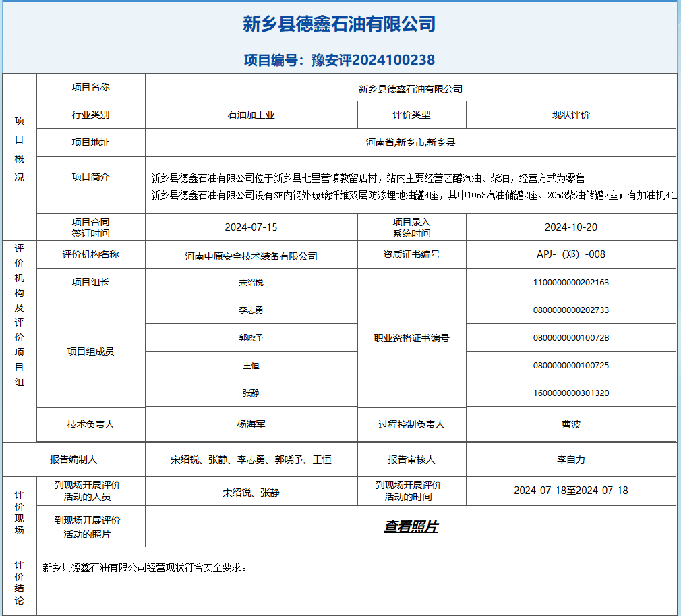Click the 项目地址 label
681x616 pixels.
[91, 142]
